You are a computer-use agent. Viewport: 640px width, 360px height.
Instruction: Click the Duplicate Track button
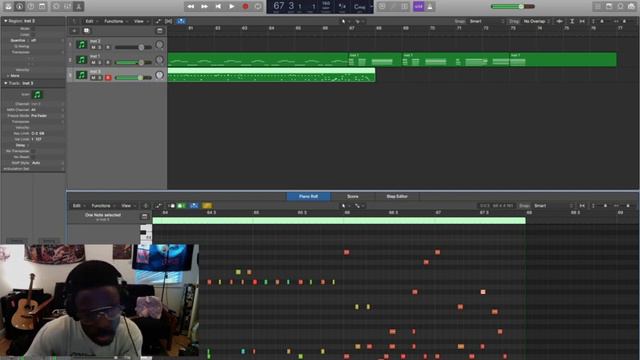pyautogui.click(x=87, y=31)
